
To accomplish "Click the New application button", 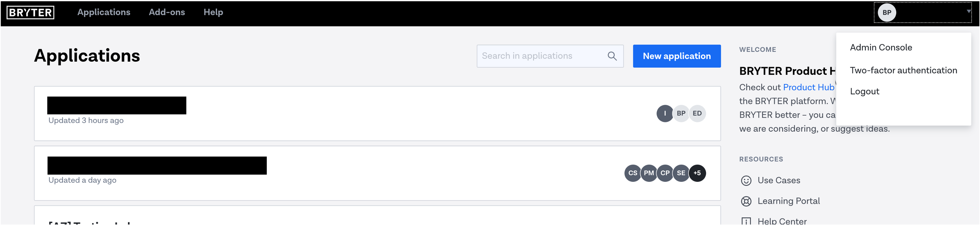I will 676,56.
